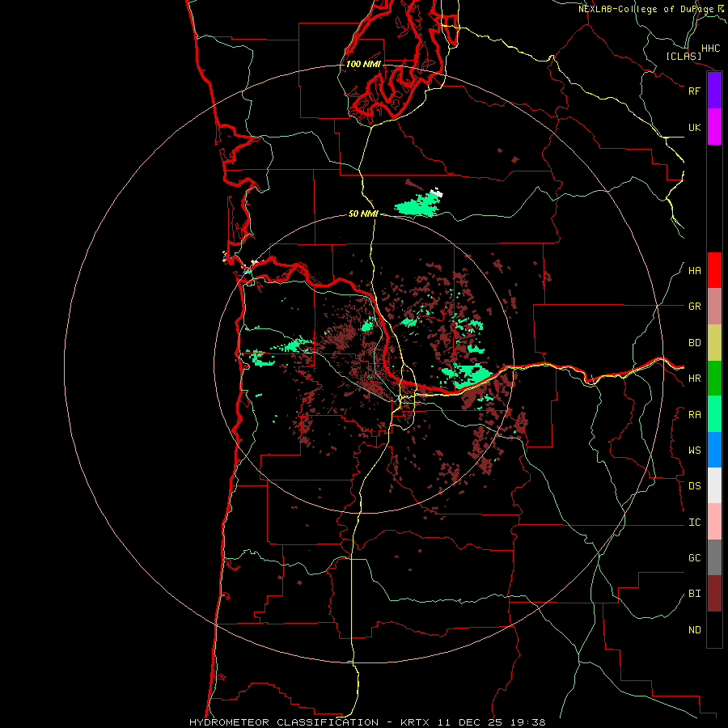Viewport: 728px width, 728px height.
Task: Click the HHC product label
Action: pos(710,49)
